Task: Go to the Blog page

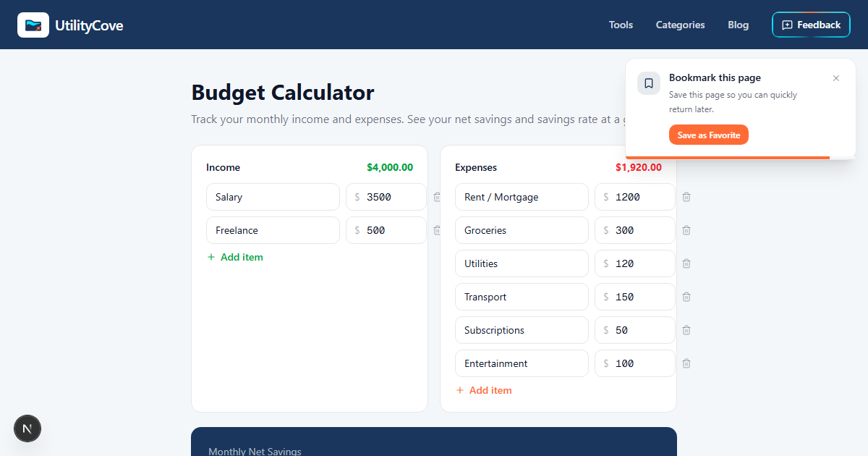Action: click(738, 25)
